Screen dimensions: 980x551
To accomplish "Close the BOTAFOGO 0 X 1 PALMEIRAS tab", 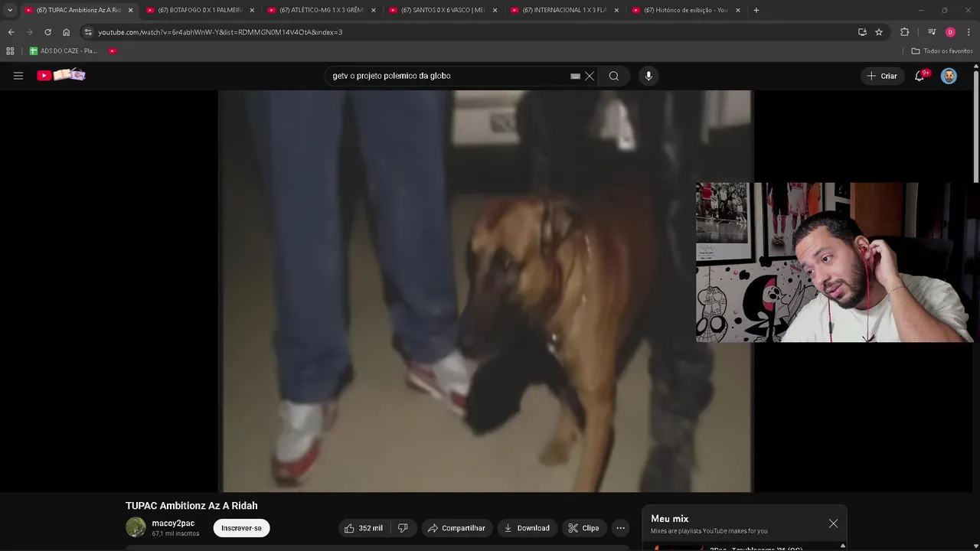I will pos(252,10).
